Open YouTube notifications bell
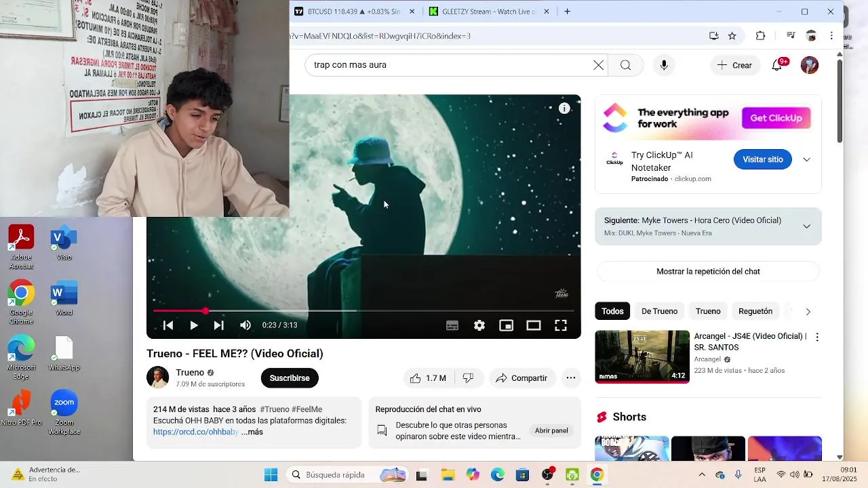868x488 pixels. click(x=777, y=65)
